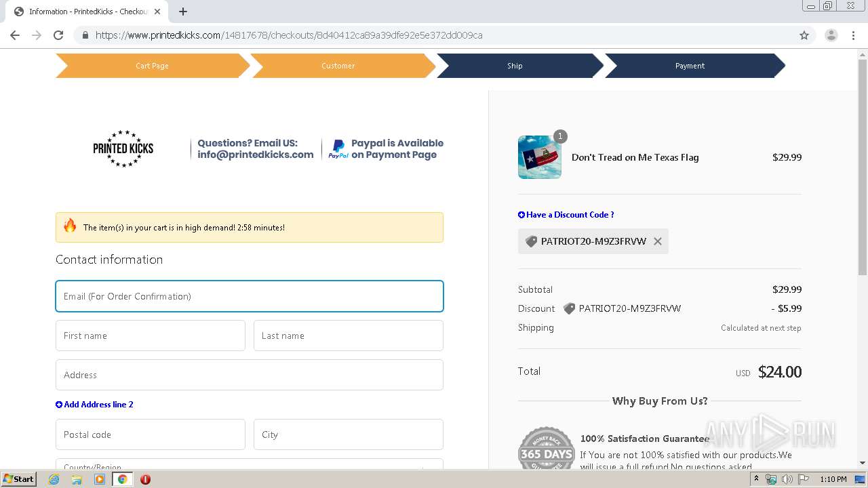
Task: Click the address bar URL
Action: point(289,35)
